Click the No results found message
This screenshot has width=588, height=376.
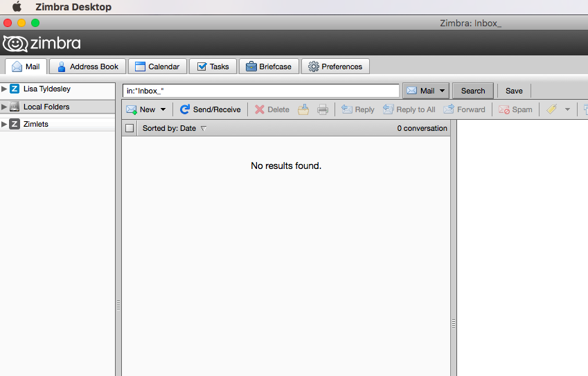point(286,165)
